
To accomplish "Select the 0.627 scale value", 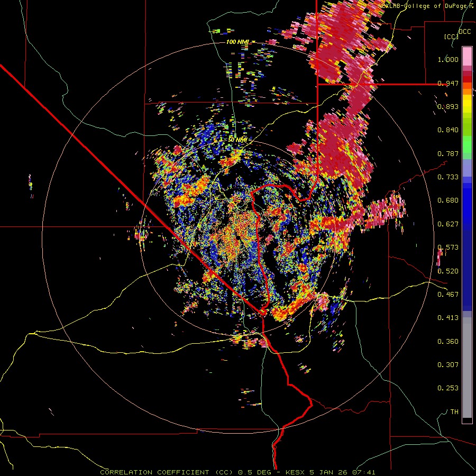I will point(448,224).
